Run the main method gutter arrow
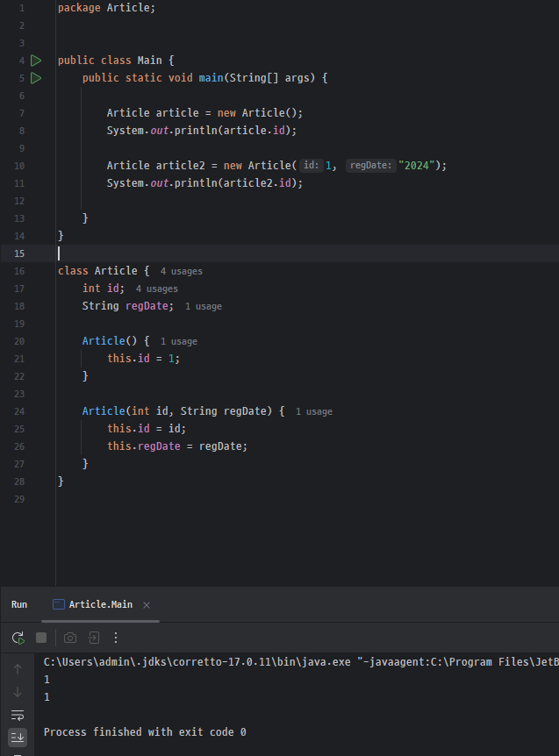Image resolution: width=559 pixels, height=756 pixels. point(36,78)
